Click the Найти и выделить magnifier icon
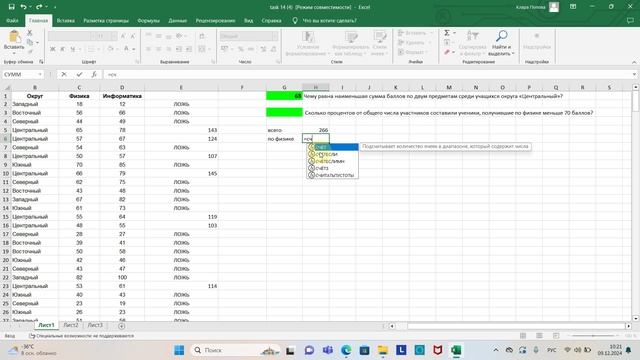Viewport: 640px width, 360px height. coord(502,36)
